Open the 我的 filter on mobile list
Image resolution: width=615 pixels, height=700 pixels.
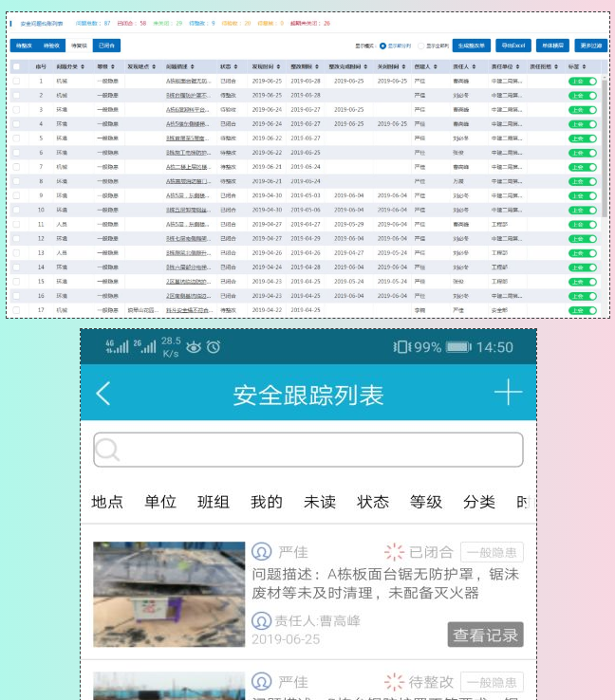[267, 502]
